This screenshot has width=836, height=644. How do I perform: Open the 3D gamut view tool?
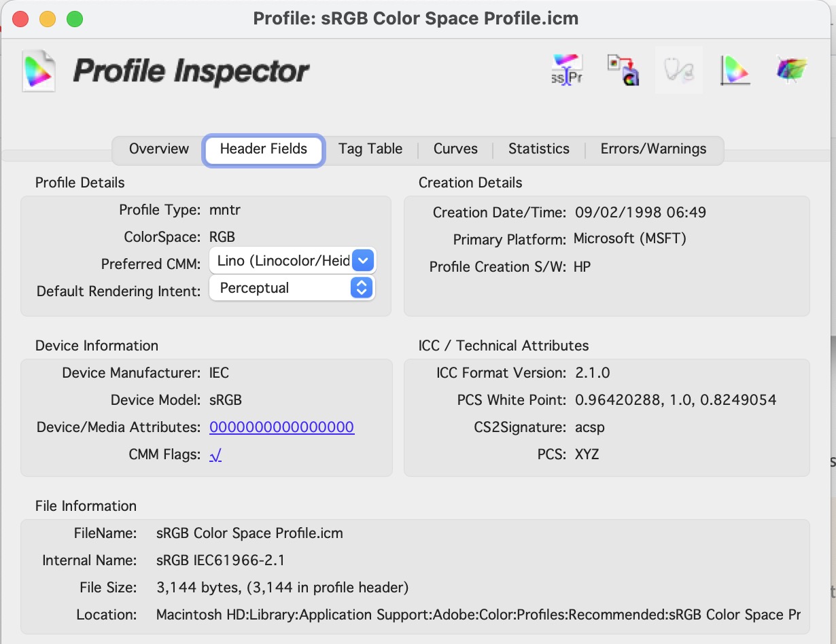pyautogui.click(x=790, y=70)
